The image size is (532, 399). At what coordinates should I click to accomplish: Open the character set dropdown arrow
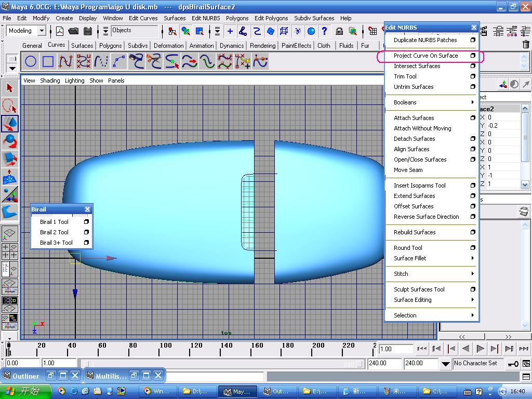445,364
